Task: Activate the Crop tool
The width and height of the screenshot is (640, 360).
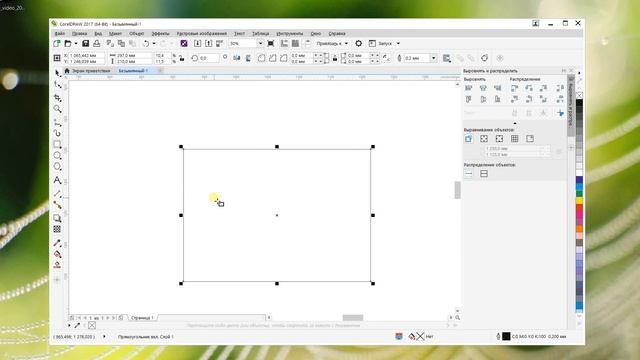Action: 58,98
